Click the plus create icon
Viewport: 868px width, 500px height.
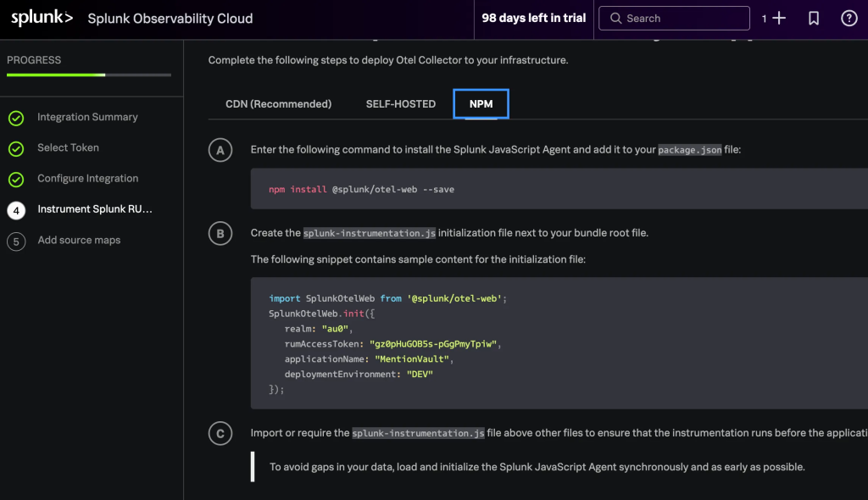[779, 19]
